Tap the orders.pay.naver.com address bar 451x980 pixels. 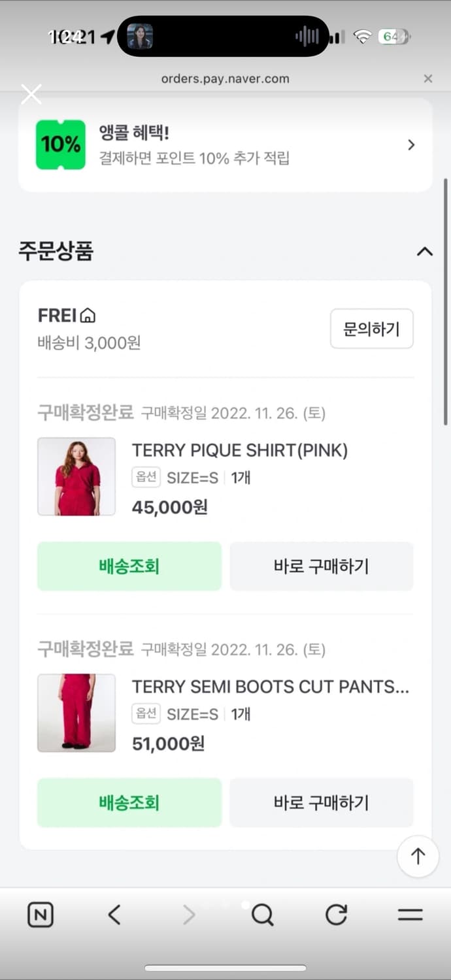tap(225, 78)
